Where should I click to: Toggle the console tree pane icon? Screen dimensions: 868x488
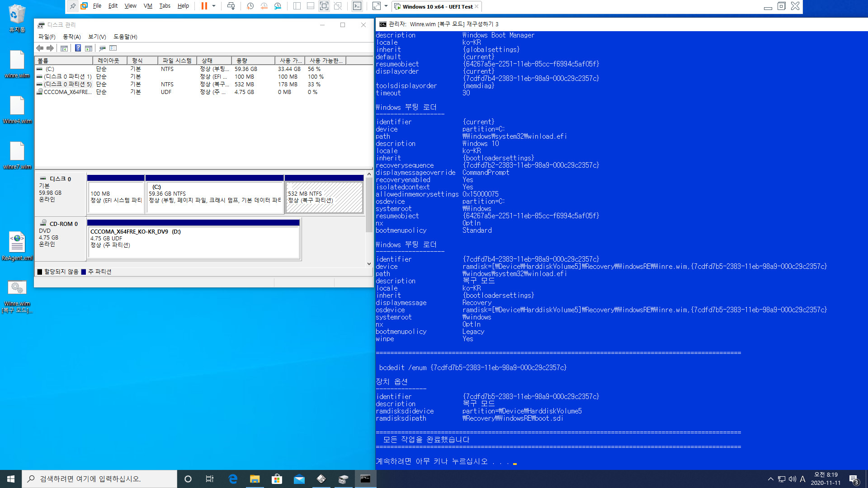pos(64,48)
